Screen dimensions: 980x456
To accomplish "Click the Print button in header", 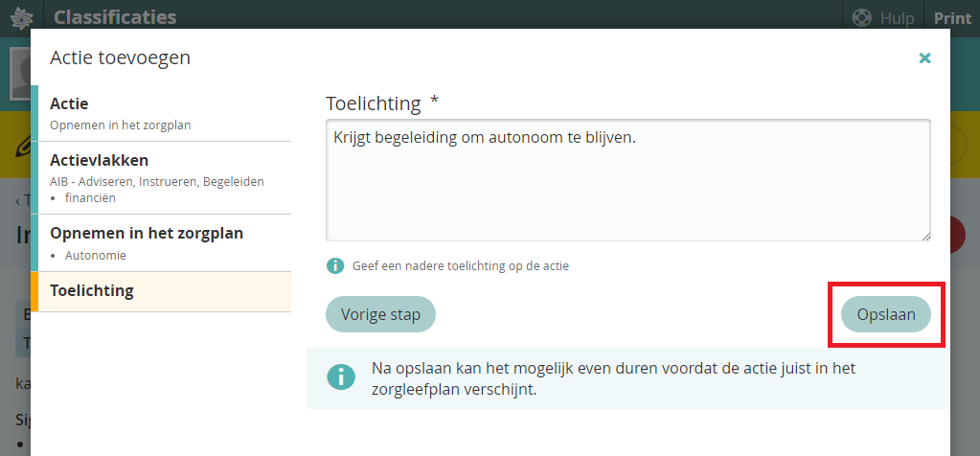I will click(x=952, y=17).
